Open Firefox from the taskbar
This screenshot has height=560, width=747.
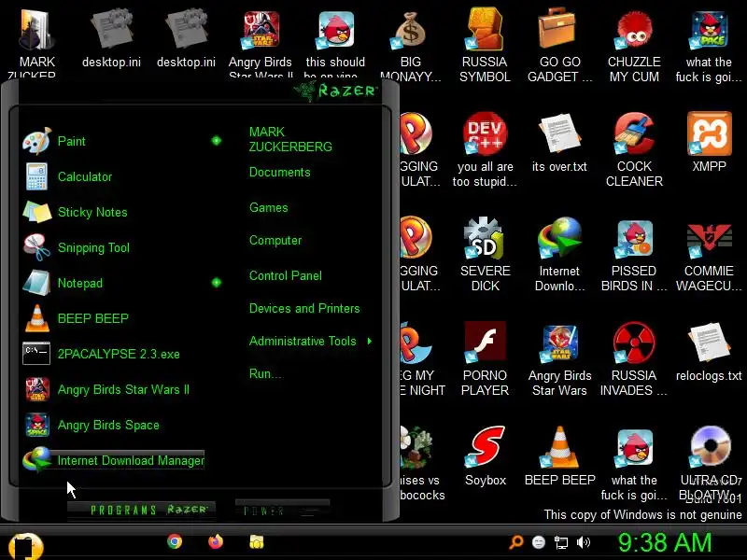click(x=216, y=541)
